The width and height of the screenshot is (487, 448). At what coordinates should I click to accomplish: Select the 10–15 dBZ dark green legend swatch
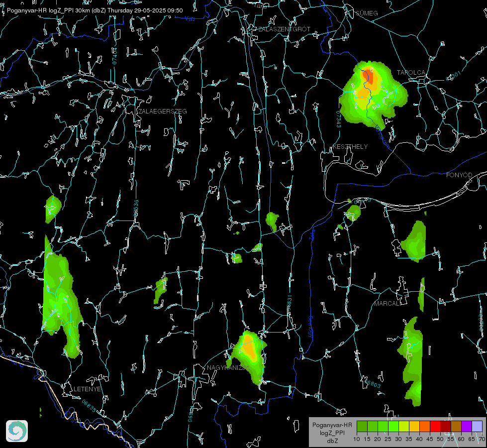(x=362, y=426)
